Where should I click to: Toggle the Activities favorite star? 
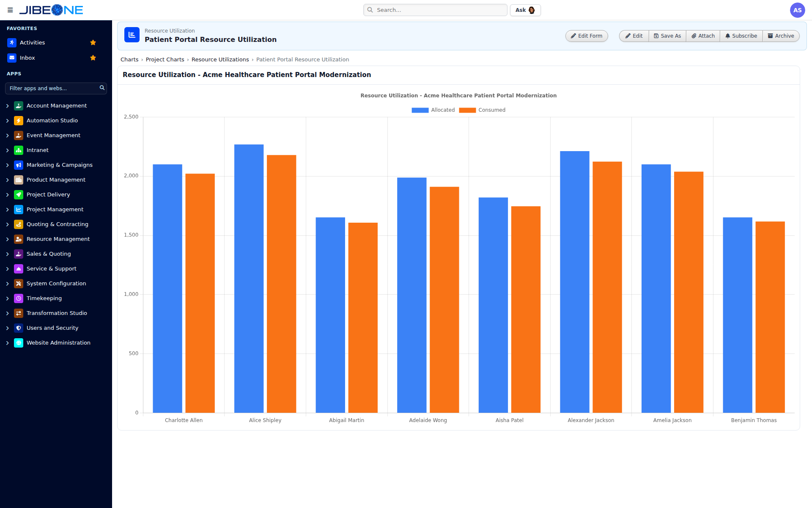(x=93, y=43)
